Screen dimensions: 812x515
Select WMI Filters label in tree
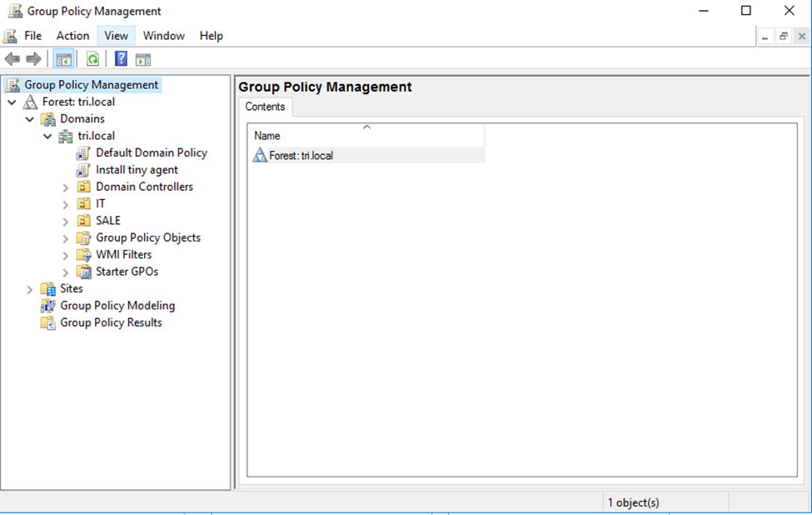(x=124, y=255)
